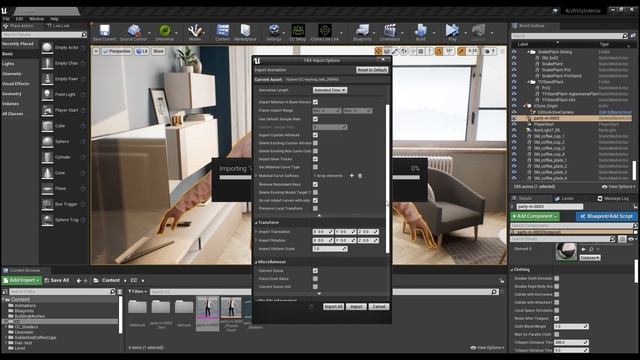
Task: Open the Blueprints toolbar icon
Action: tap(362, 32)
